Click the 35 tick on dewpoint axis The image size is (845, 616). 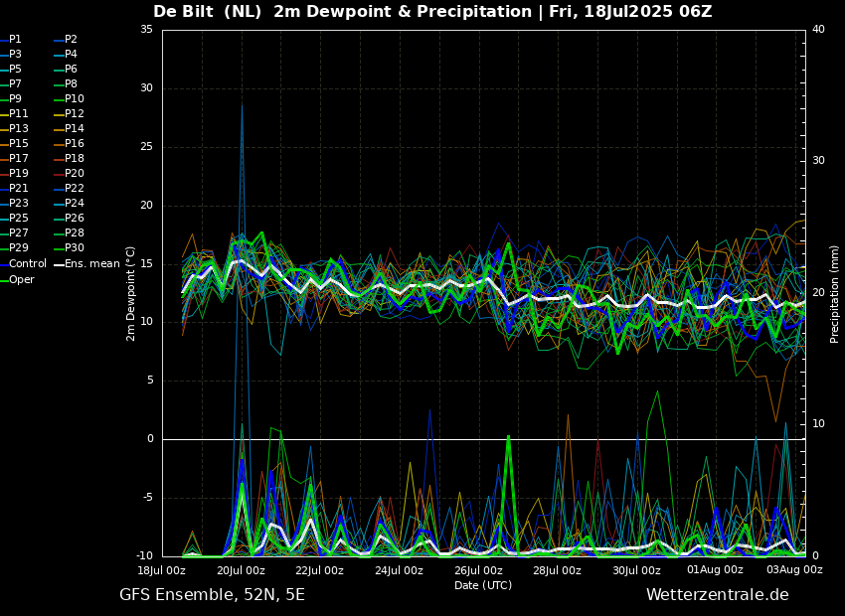[147, 30]
